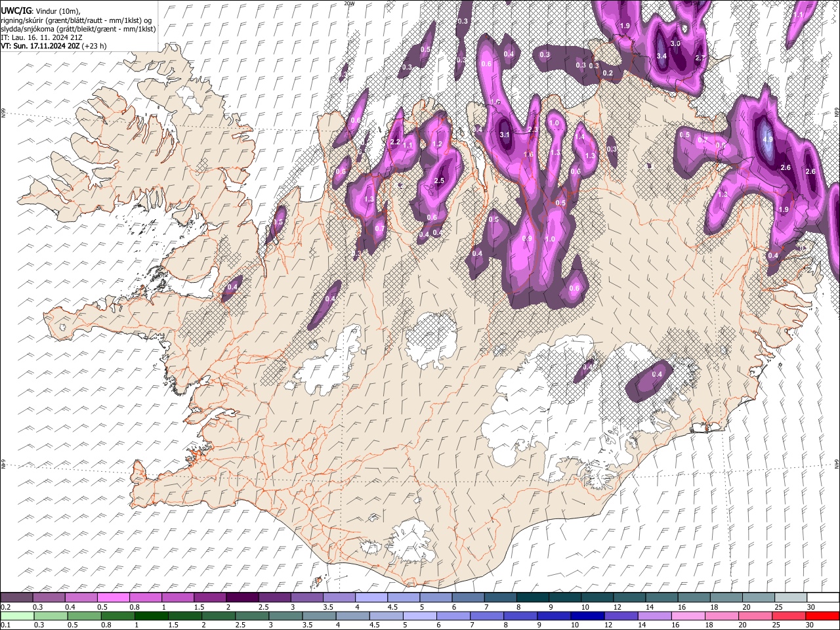Click the 'rigning/skúrir' legend description line
840x630 pixels.
tap(77, 20)
